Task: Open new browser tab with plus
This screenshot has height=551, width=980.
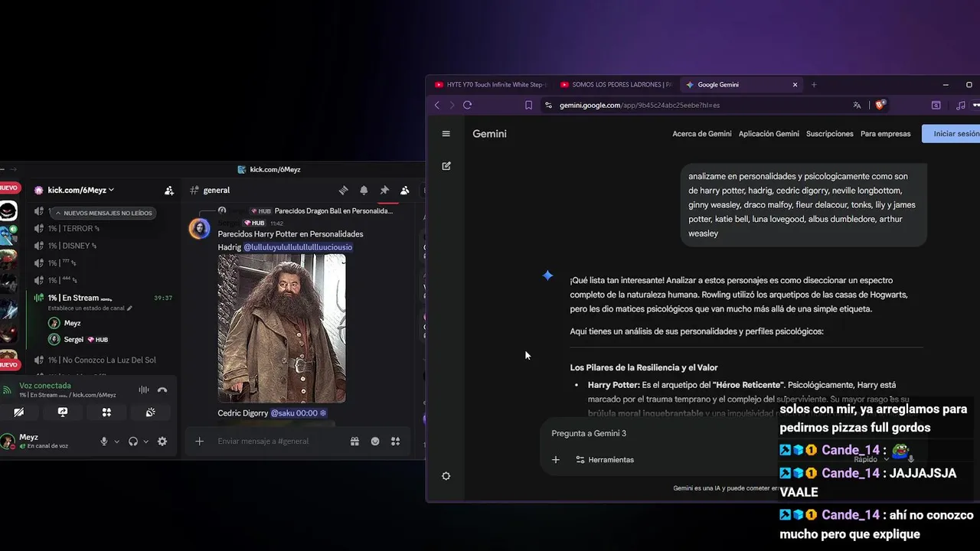Action: [x=814, y=85]
